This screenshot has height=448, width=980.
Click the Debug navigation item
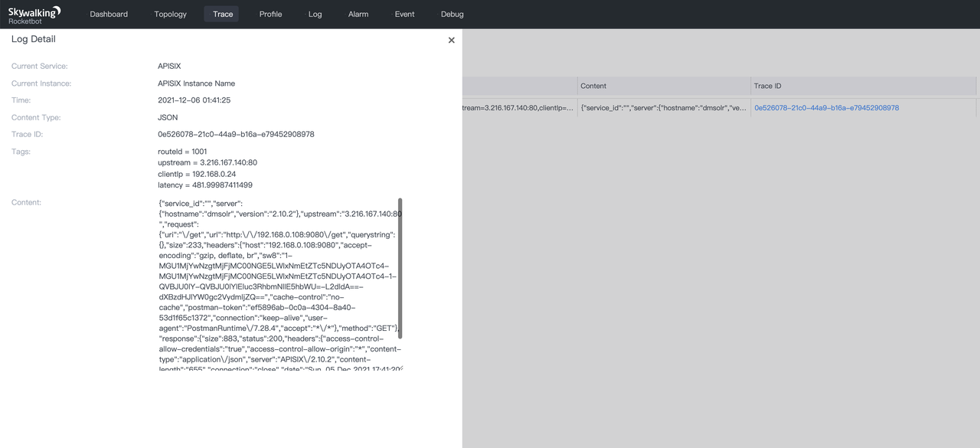click(452, 14)
